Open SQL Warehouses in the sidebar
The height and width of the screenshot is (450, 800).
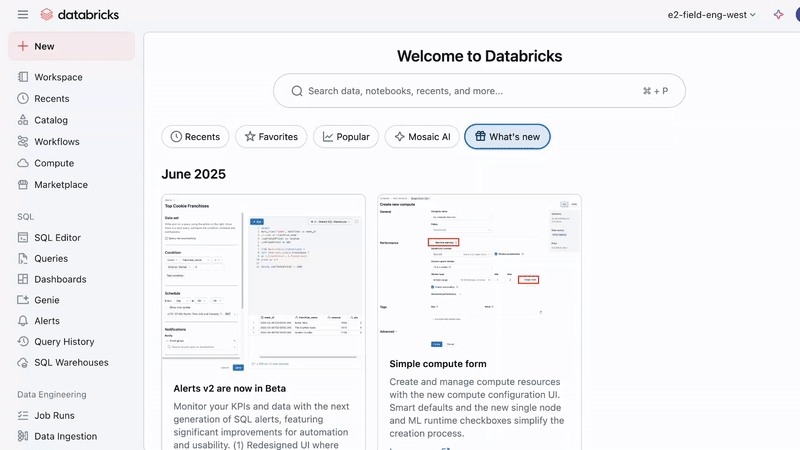(x=72, y=363)
